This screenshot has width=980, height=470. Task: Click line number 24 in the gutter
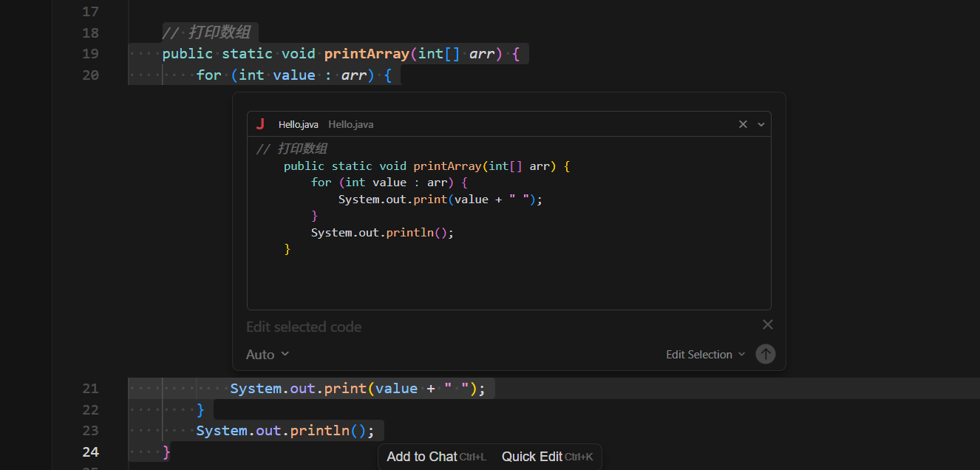pos(90,452)
